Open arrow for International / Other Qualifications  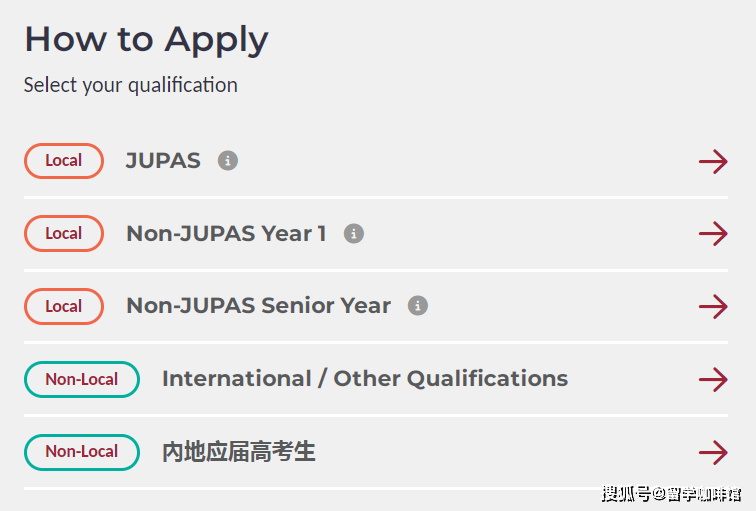[713, 379]
